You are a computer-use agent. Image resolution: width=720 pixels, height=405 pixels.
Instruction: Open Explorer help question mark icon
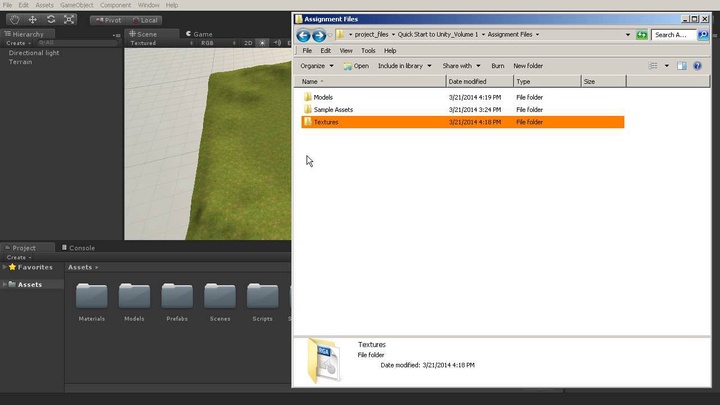[698, 66]
